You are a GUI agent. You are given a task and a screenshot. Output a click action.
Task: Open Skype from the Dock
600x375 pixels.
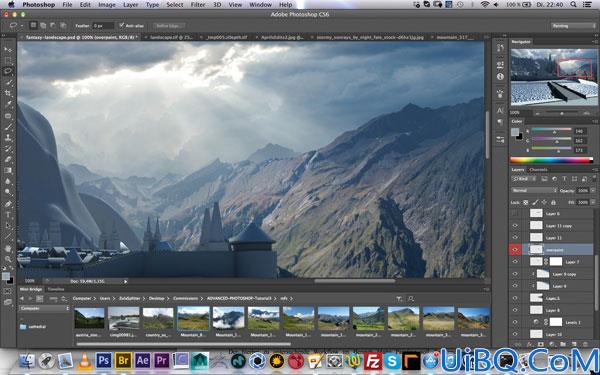pos(392,361)
